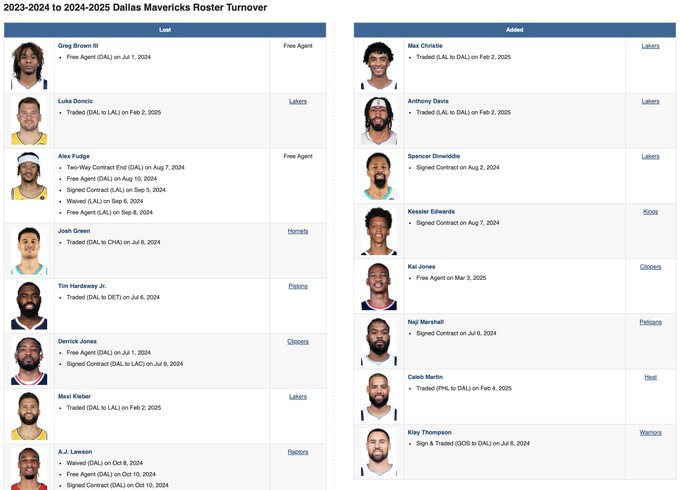This screenshot has width=680, height=490.
Task: Open Raptors link in A.J. Lawson row
Action: point(298,452)
